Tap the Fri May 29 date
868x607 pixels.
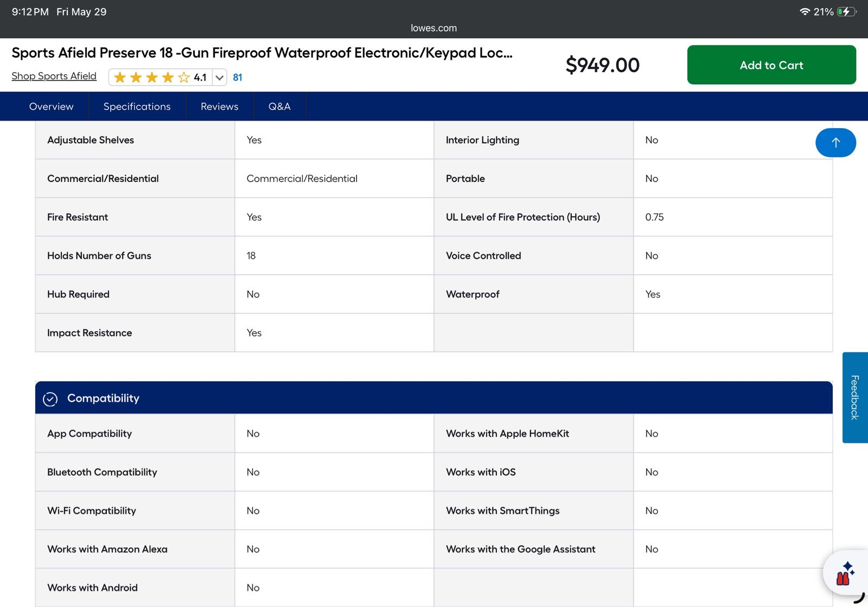click(x=81, y=12)
